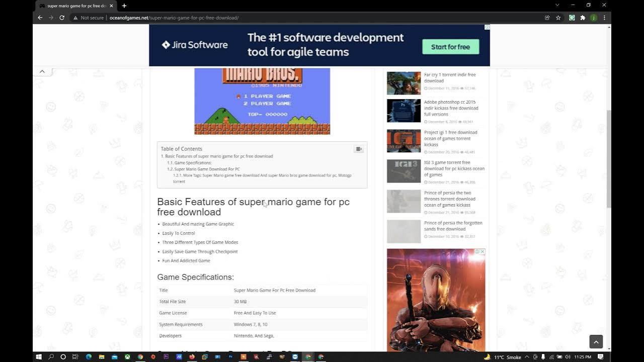Bookmark this page with the star icon
This screenshot has width=644, height=362.
(x=558, y=18)
